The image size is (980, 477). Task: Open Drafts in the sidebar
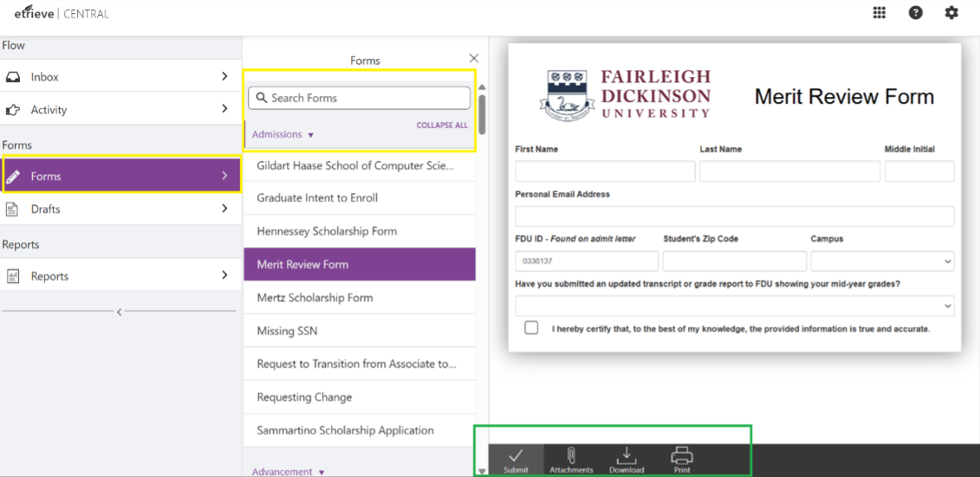(x=120, y=209)
